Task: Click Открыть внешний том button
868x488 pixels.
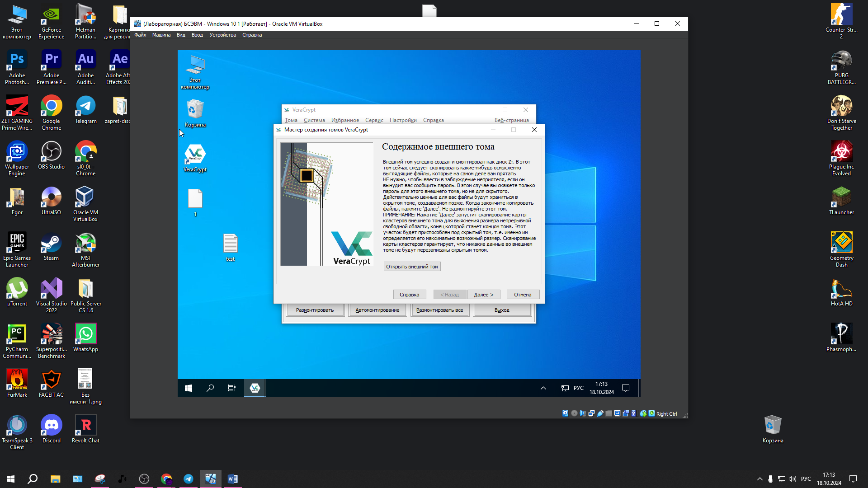Action: pos(412,267)
